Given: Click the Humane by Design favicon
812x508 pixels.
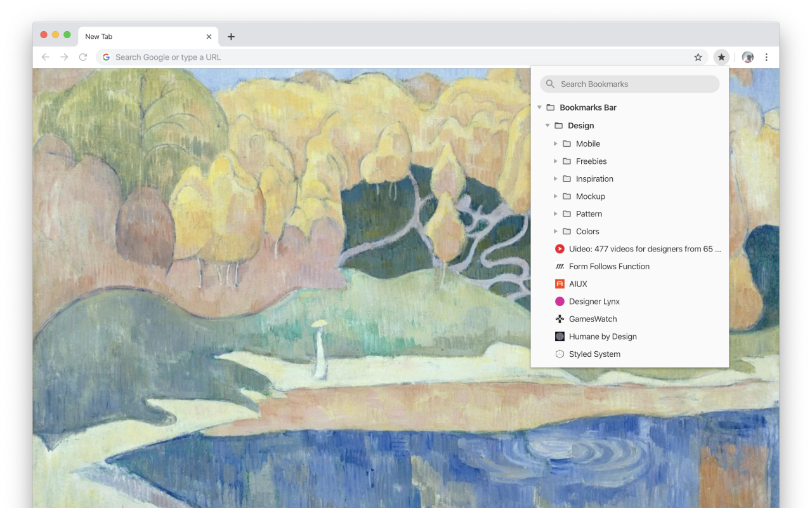Looking at the screenshot, I should point(560,336).
